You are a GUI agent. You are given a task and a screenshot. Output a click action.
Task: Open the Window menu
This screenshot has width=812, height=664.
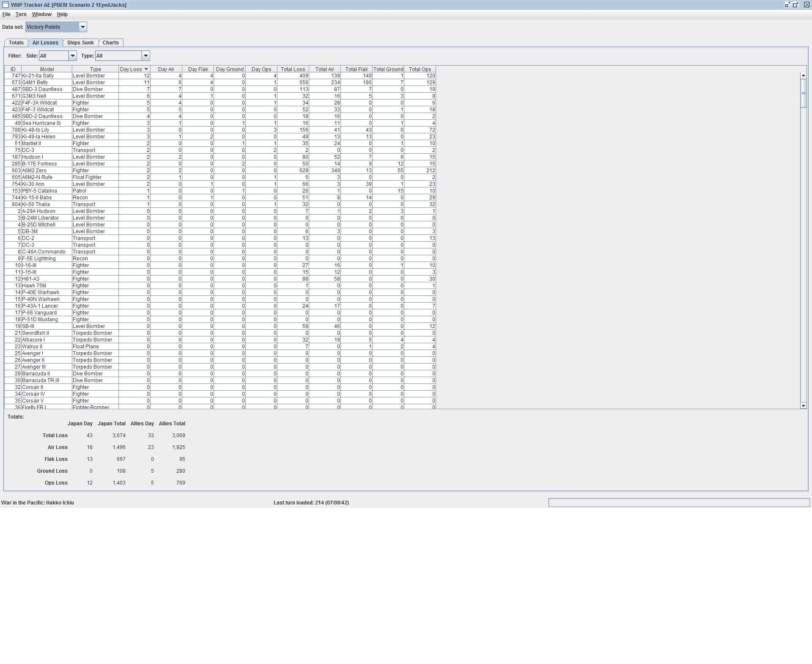(41, 14)
